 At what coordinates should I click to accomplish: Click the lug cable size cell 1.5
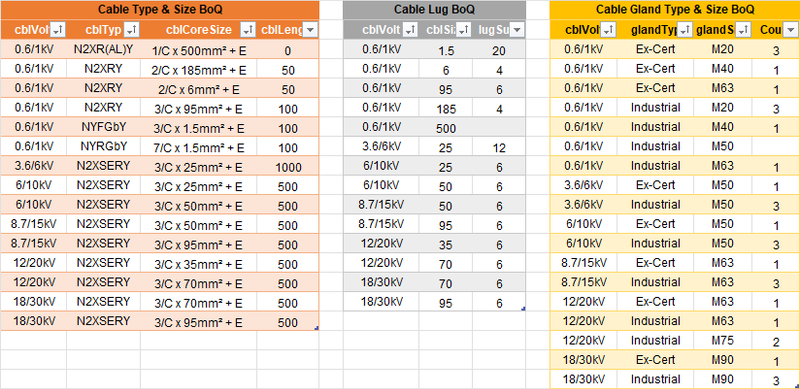coord(446,51)
